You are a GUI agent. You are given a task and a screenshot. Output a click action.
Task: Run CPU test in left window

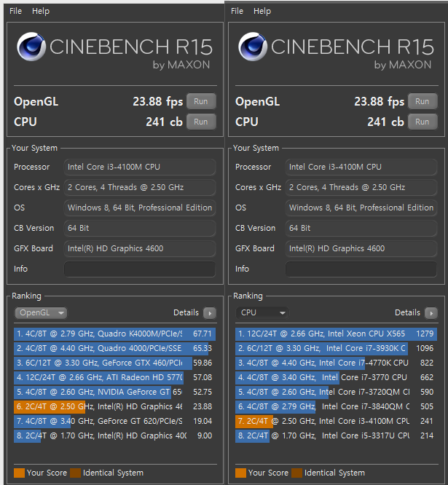coord(201,122)
